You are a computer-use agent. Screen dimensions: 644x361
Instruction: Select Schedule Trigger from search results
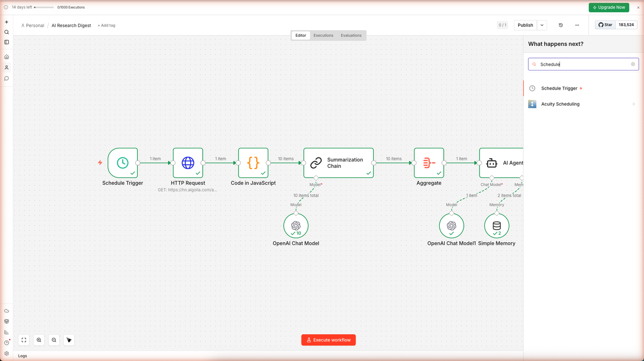[559, 89]
